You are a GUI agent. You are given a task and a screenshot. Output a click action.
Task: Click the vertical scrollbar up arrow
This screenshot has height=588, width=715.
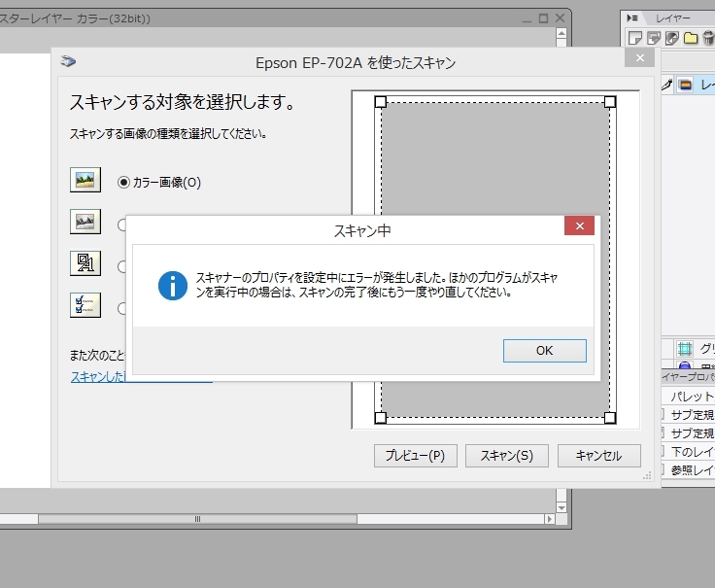pos(562,34)
